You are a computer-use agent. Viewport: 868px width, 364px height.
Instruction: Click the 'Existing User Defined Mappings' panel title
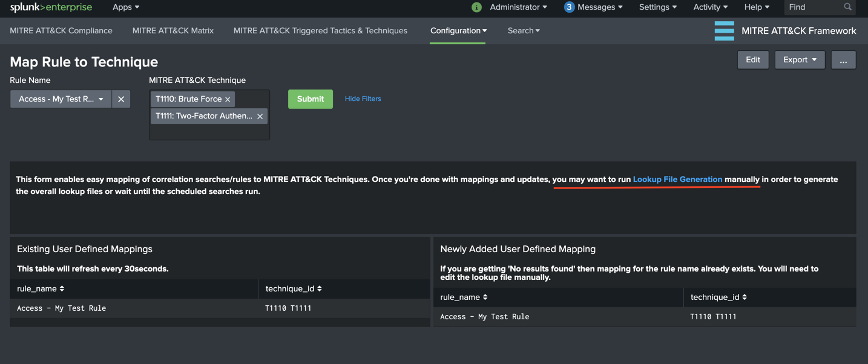pos(85,249)
